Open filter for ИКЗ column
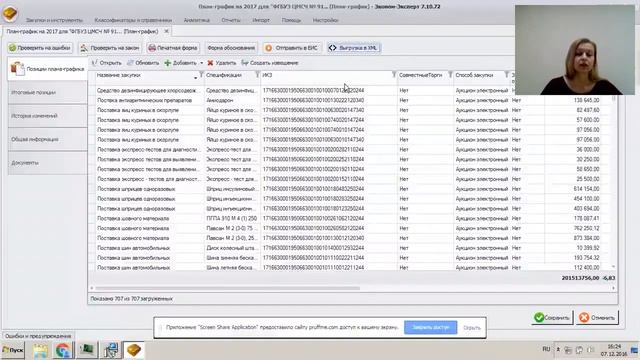 [x=394, y=75]
